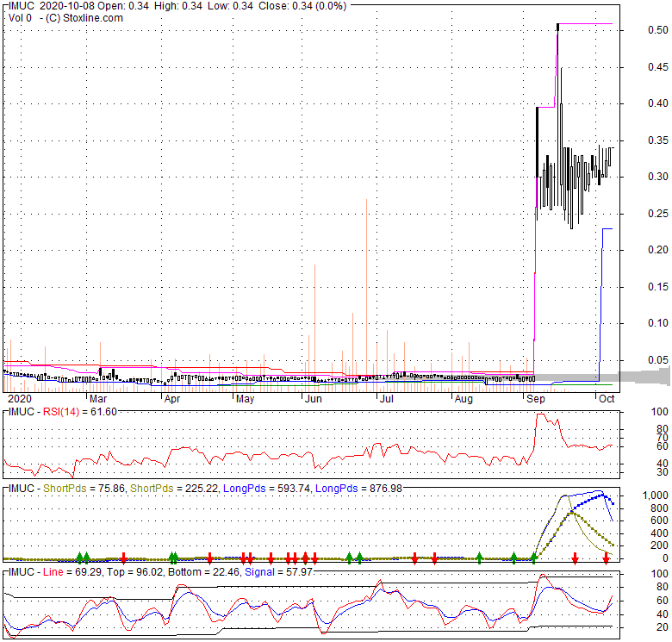Click the 0.05 price axis label
The width and height of the screenshot is (672, 642).
pyautogui.click(x=658, y=360)
